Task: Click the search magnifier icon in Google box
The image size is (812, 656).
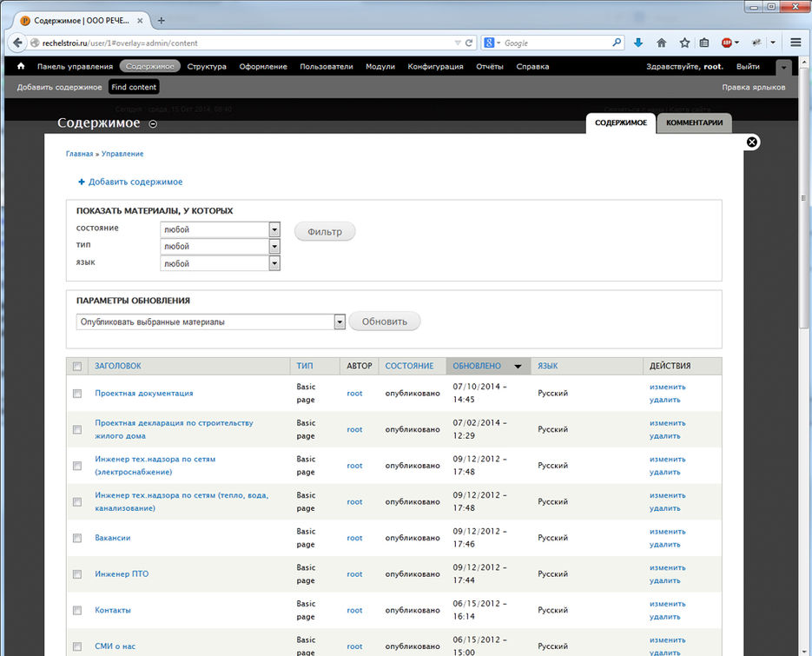Action: click(x=617, y=43)
